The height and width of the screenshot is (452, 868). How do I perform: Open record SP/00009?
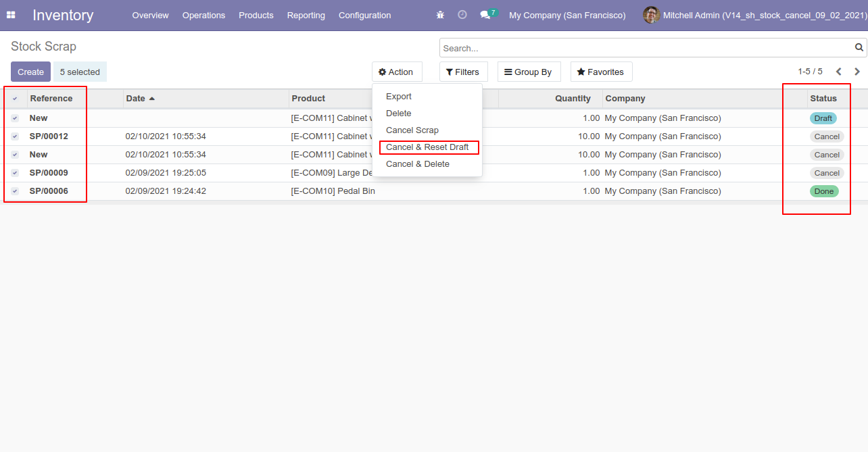[49, 173]
